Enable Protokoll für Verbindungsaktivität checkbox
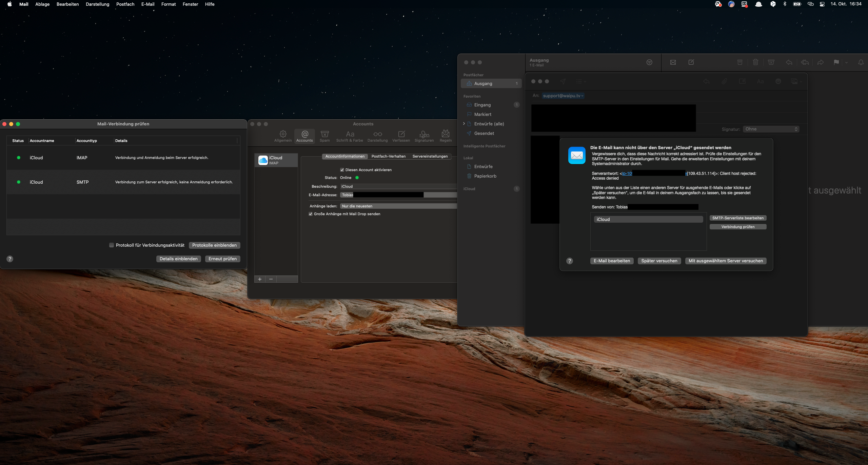Screen dimensions: 868x465 112,245
